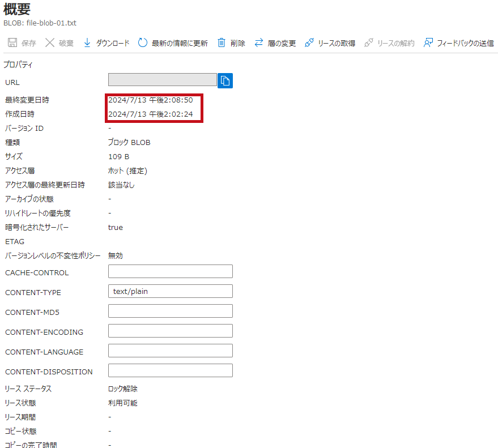Focus the URL field

point(162,80)
